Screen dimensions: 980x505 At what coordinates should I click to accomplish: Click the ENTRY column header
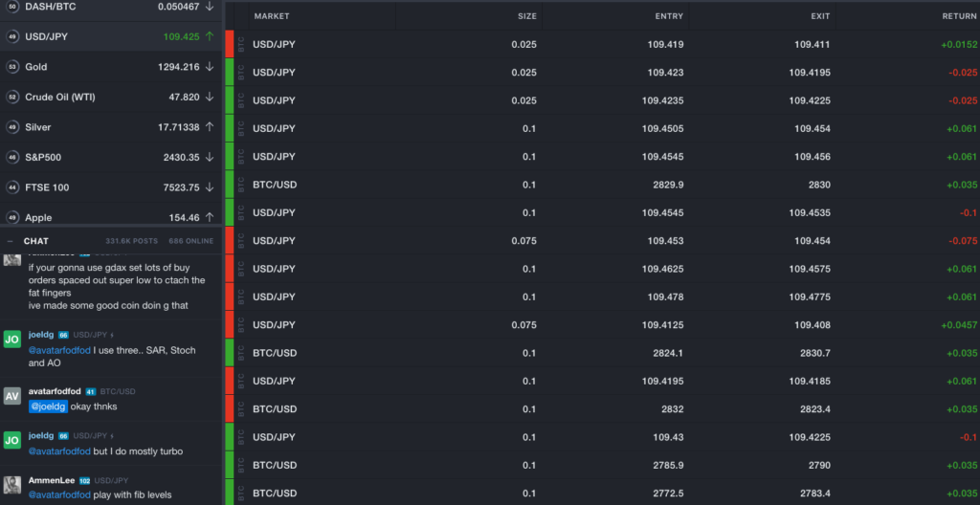click(x=670, y=16)
